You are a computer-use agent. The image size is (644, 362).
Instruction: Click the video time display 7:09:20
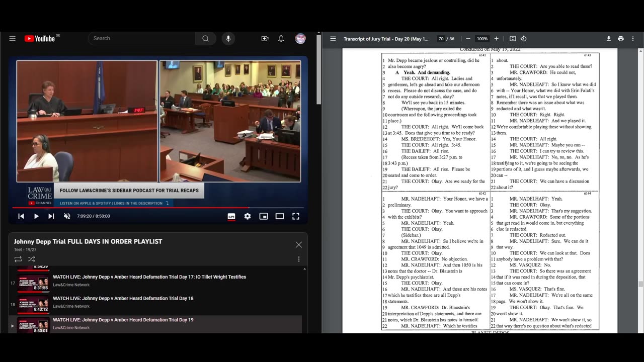(x=94, y=216)
